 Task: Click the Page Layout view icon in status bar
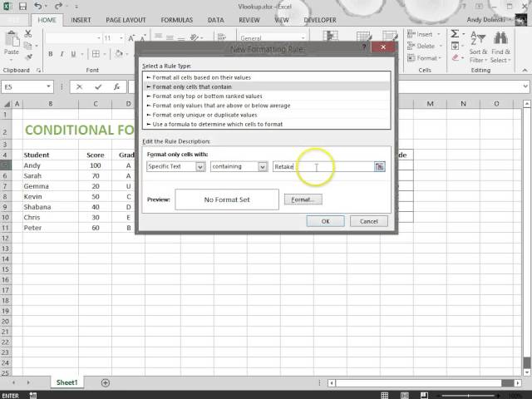(x=405, y=396)
